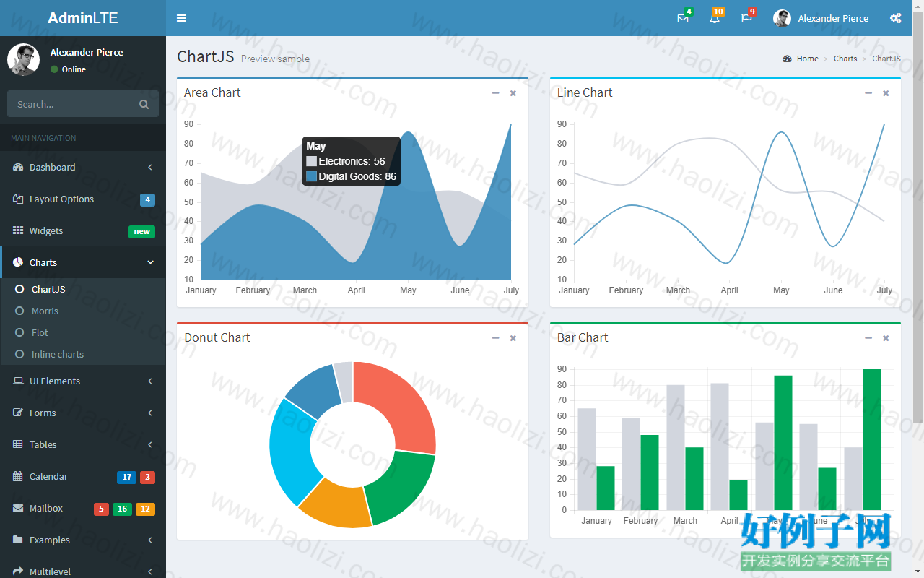Open the notifications bell icon
This screenshot has height=578, width=924.
coord(715,18)
